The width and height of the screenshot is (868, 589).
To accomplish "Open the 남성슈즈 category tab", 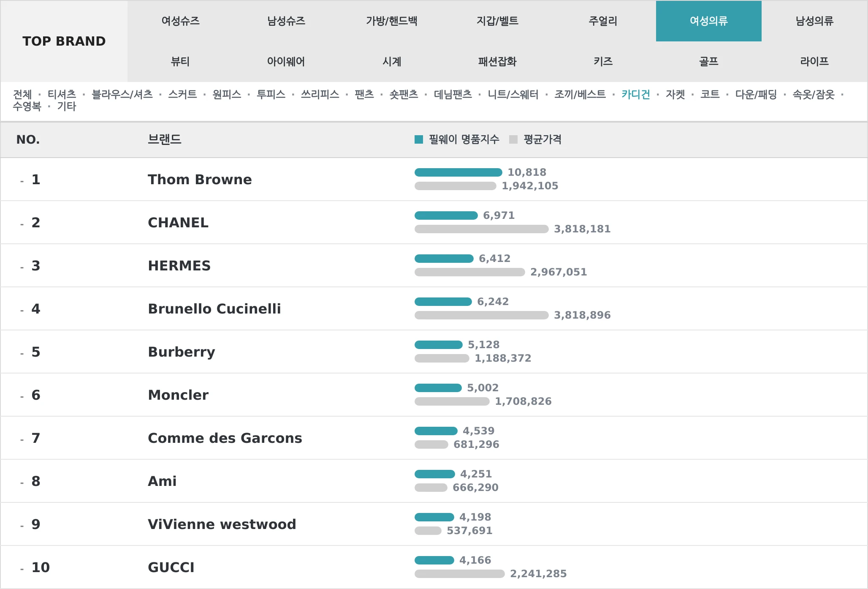I will point(286,21).
